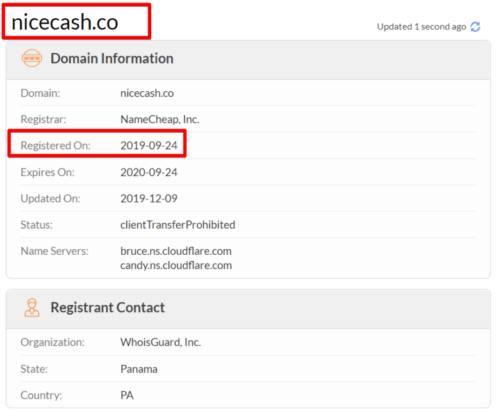Click the Updated 1 second ago text
Screen dimensions: 500x411
(x=421, y=27)
